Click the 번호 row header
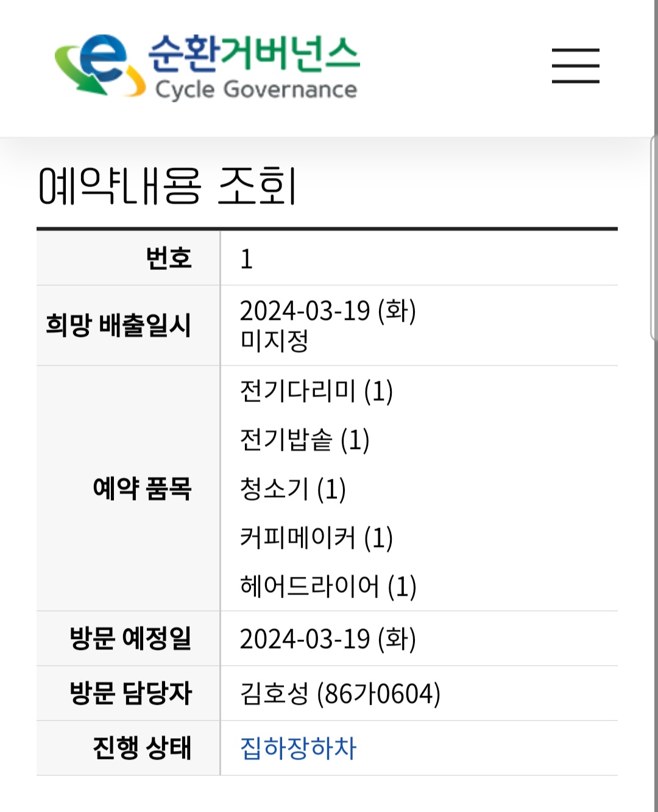 tap(169, 258)
